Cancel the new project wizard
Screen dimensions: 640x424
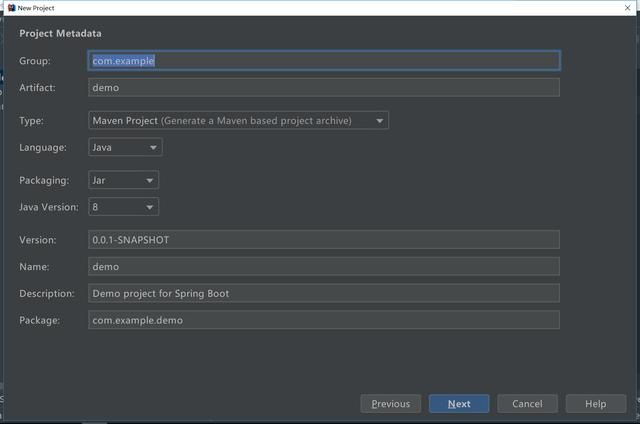tap(527, 404)
